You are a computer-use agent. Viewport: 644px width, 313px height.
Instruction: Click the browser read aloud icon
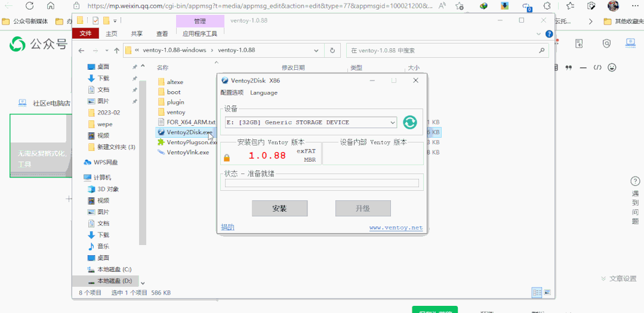point(442,6)
